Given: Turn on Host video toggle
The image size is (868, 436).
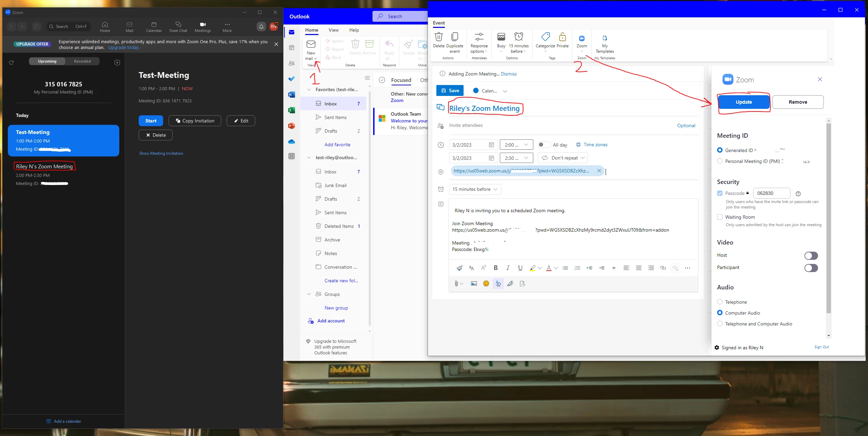Looking at the screenshot, I should click(811, 255).
